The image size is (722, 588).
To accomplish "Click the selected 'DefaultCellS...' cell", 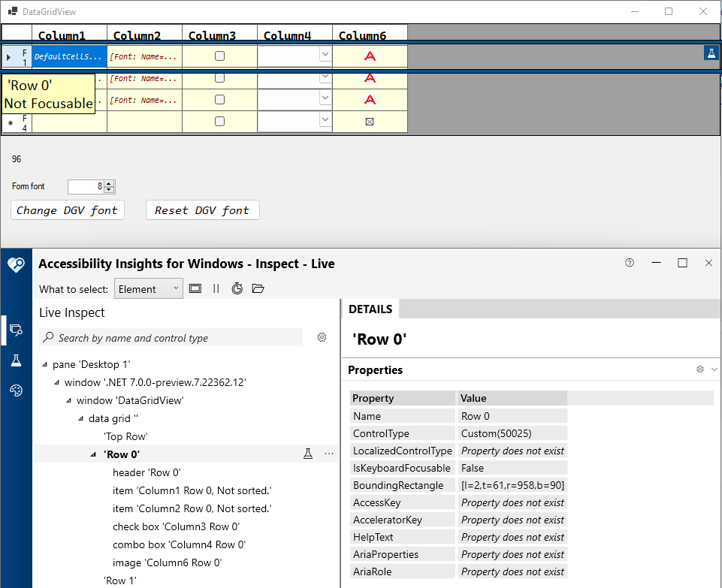I will click(x=69, y=56).
